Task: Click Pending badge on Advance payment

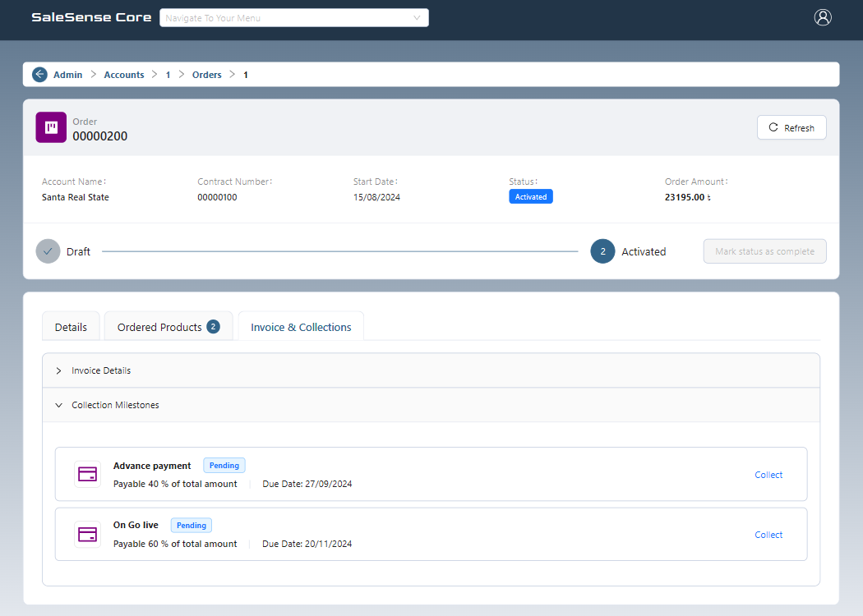Action: (x=224, y=466)
